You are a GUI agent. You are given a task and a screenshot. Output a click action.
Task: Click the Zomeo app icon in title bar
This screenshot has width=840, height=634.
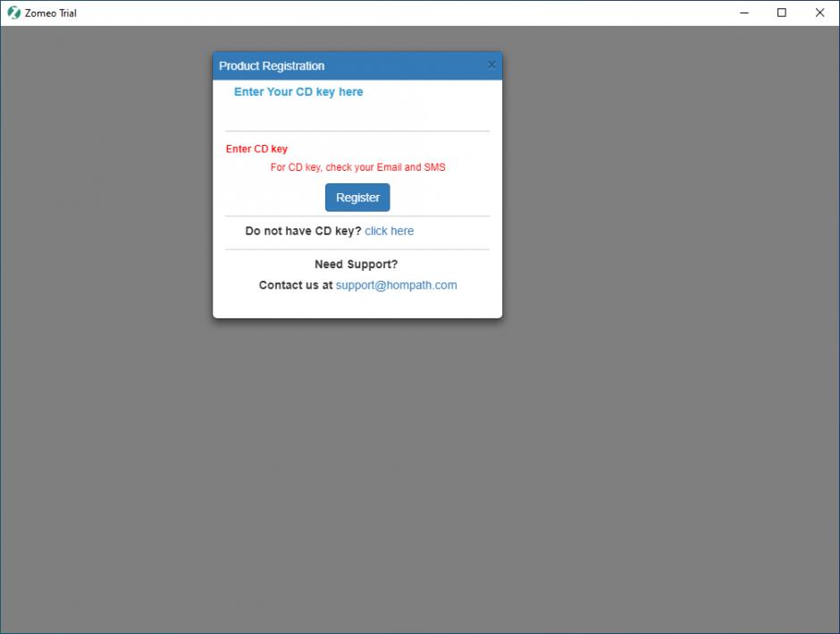coord(14,13)
